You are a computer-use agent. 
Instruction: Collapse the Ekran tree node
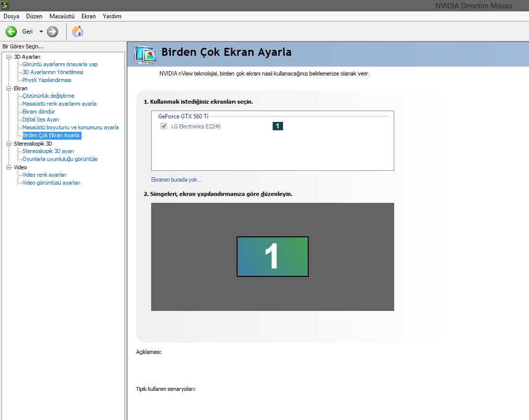(9, 88)
